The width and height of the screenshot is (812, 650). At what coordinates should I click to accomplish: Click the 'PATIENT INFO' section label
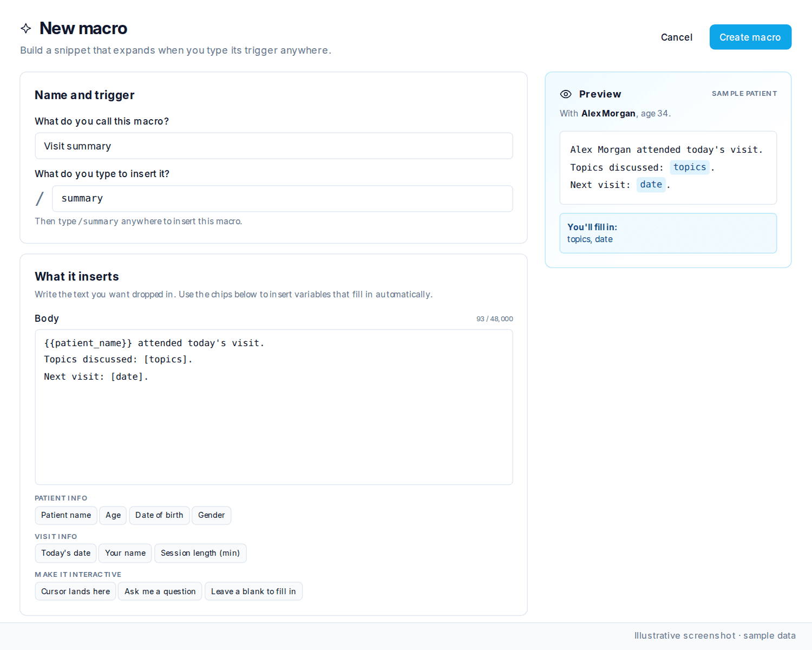click(61, 498)
